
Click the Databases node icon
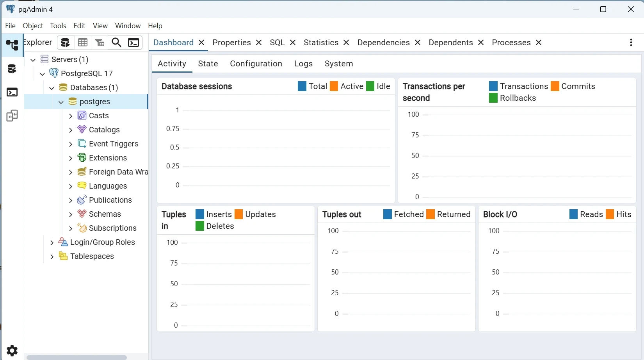(63, 87)
